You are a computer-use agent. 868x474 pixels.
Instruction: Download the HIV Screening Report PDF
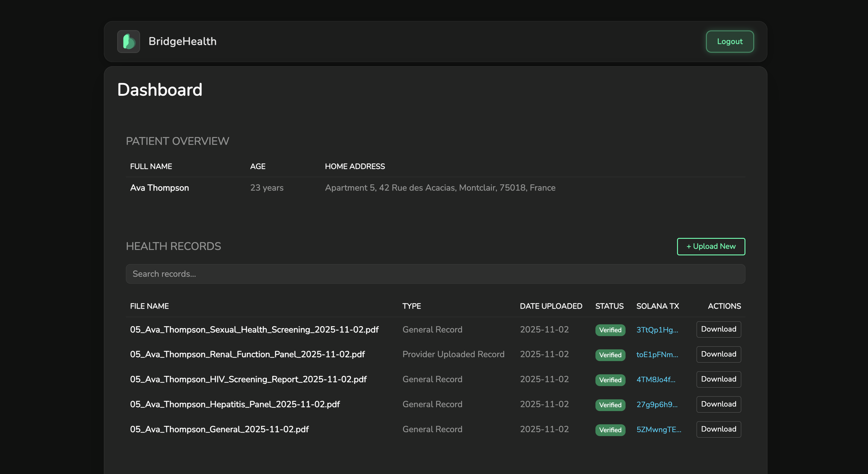pyautogui.click(x=718, y=379)
